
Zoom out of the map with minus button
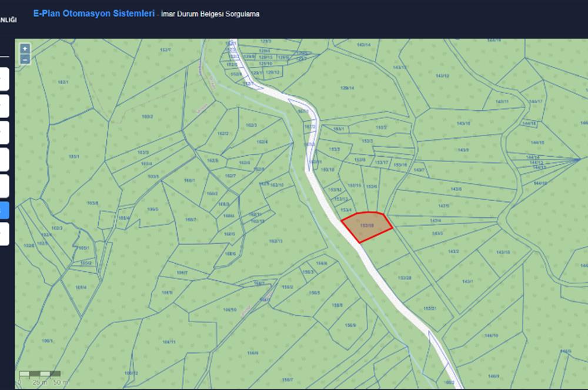pyautogui.click(x=25, y=59)
